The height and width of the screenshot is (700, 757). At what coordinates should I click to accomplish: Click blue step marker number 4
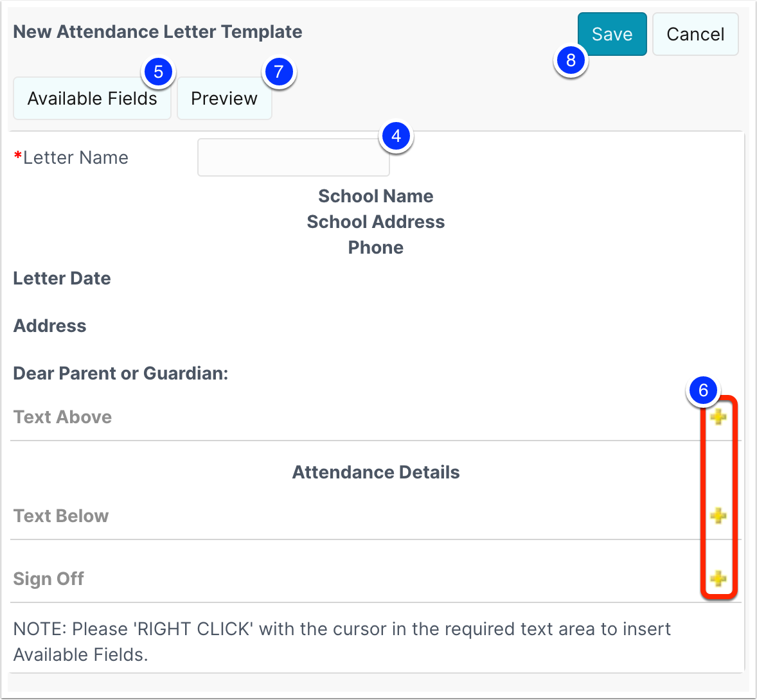[x=396, y=136]
